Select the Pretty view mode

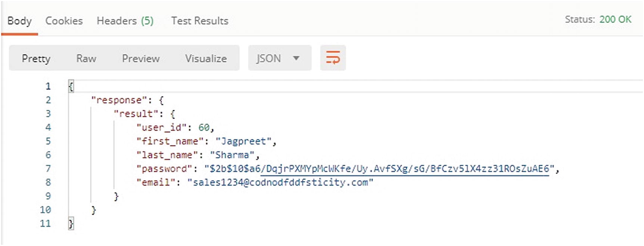(x=36, y=58)
